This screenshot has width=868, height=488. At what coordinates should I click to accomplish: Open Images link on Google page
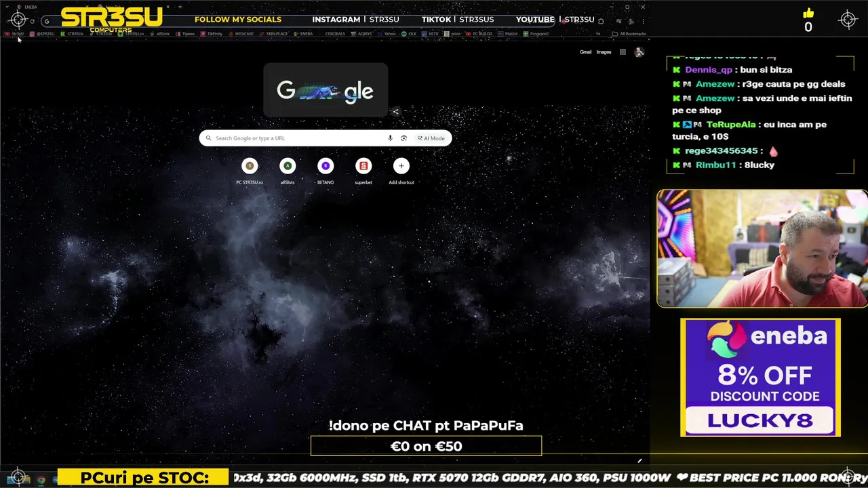[604, 52]
